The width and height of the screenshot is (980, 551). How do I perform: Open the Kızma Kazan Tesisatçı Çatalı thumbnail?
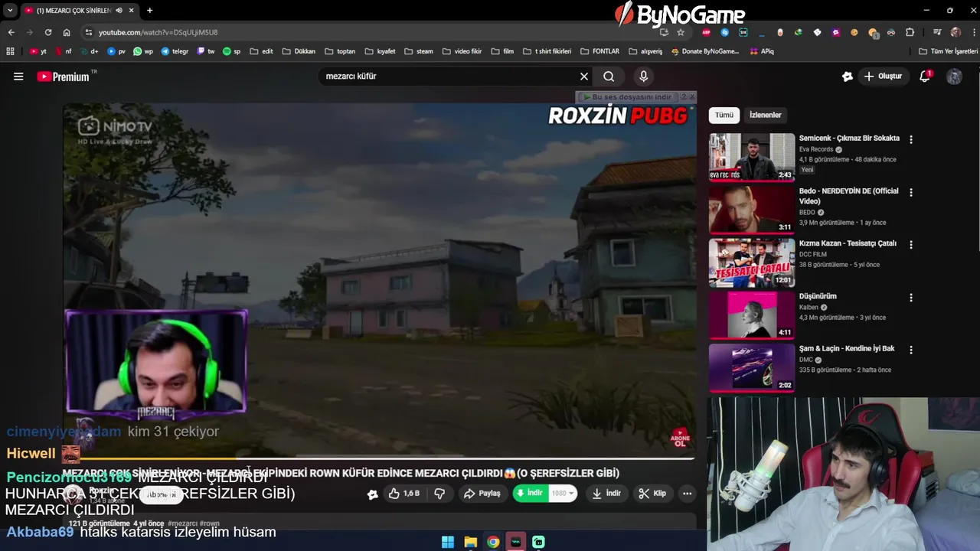(x=752, y=262)
